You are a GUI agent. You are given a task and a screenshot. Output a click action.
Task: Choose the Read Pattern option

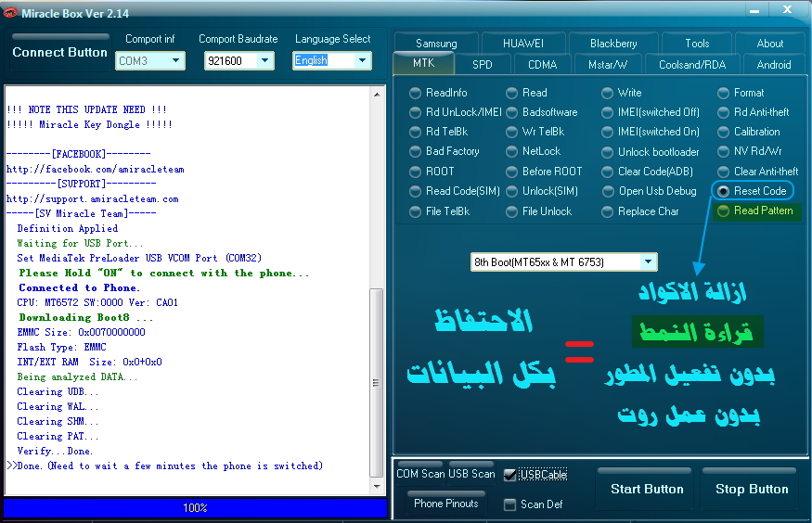pos(723,211)
